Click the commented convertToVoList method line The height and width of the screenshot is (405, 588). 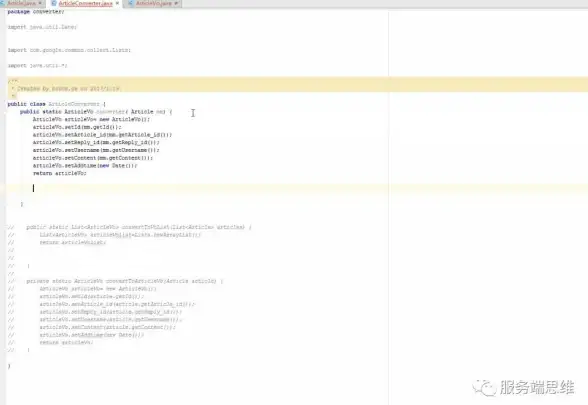[x=139, y=227]
